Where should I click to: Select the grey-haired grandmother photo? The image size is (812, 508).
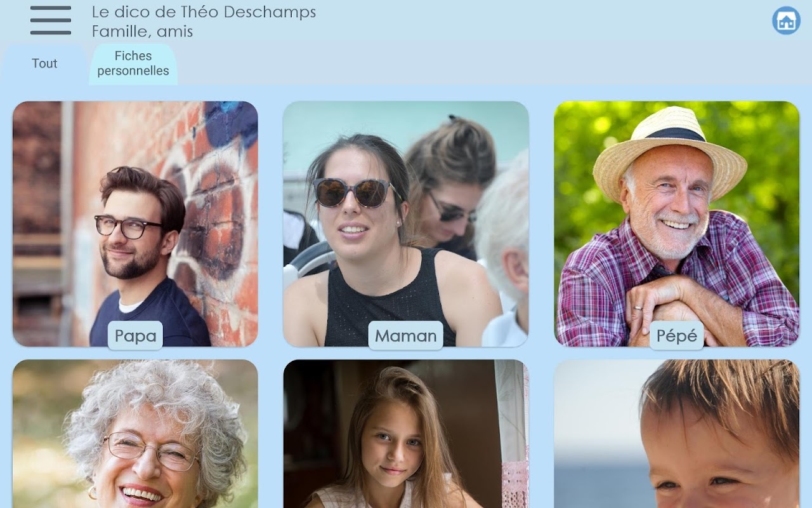click(x=135, y=434)
